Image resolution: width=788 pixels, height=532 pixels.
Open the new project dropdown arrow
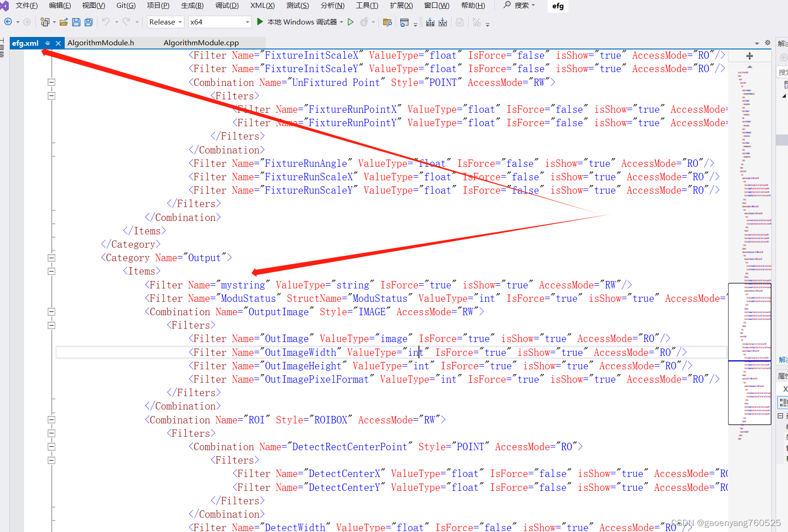(x=54, y=22)
